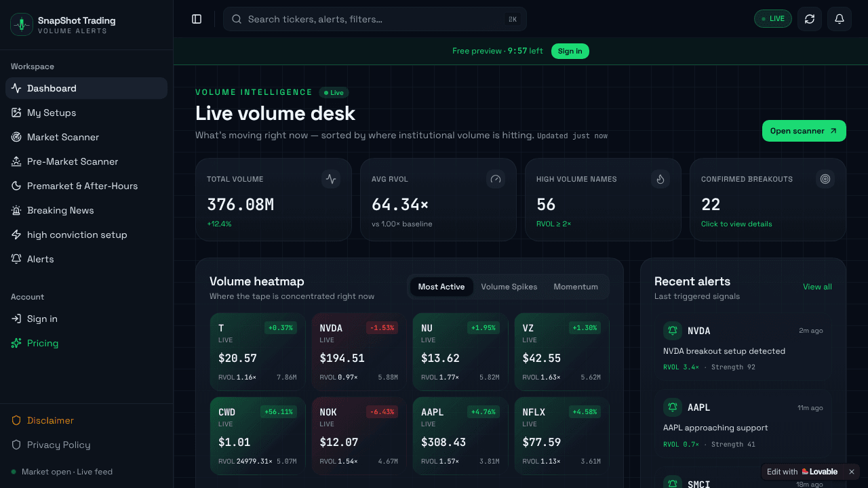This screenshot has height=488, width=868.
Task: Click the High Volume Names flame icon
Action: (660, 179)
